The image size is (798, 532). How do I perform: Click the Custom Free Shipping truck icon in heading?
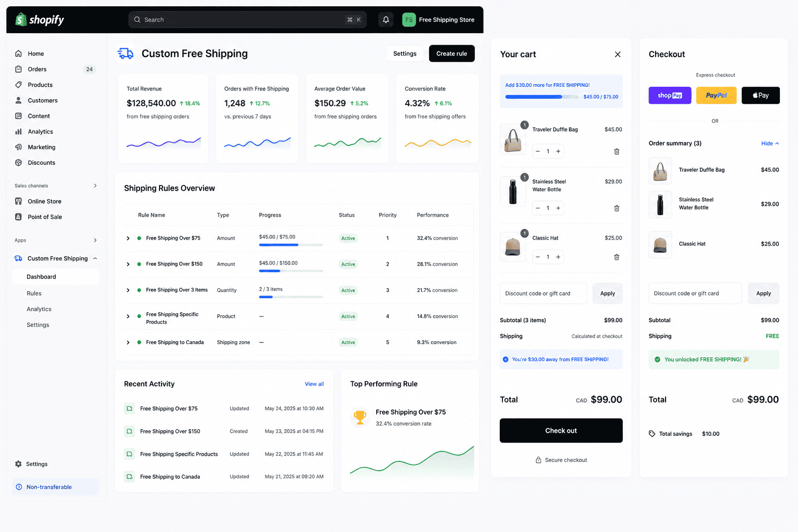coord(126,54)
